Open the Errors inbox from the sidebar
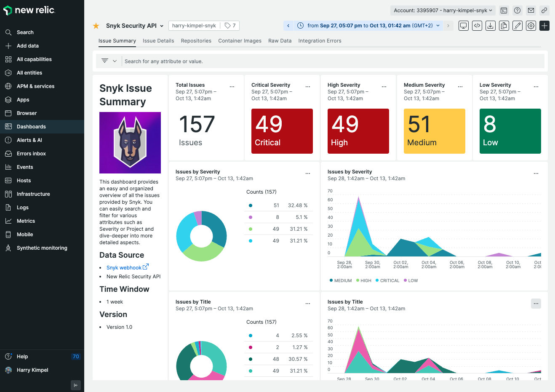 pyautogui.click(x=32, y=153)
